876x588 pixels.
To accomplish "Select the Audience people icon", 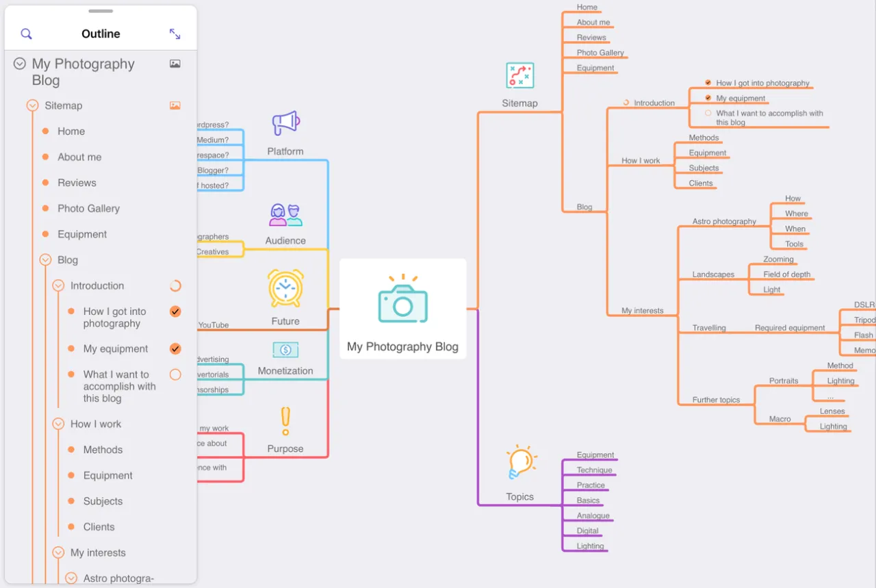I will click(x=285, y=215).
